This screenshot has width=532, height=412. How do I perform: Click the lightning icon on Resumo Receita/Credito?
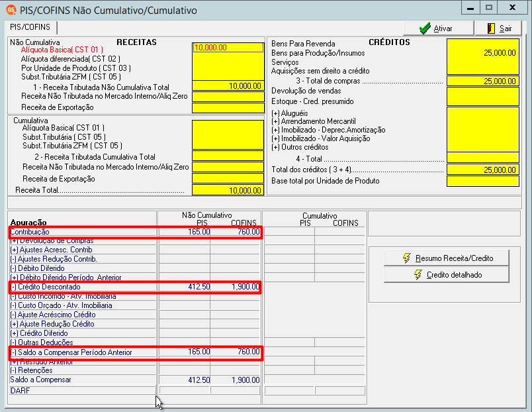406,258
